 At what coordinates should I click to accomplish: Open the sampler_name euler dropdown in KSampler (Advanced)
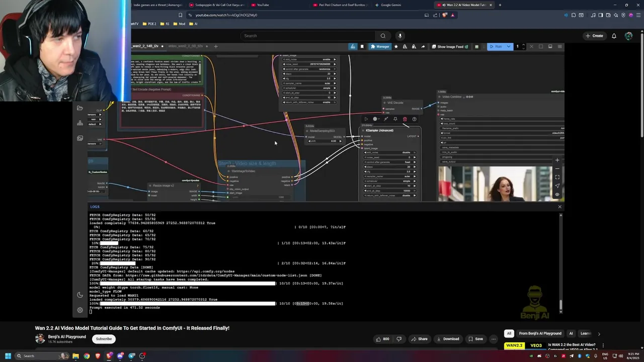(x=390, y=176)
